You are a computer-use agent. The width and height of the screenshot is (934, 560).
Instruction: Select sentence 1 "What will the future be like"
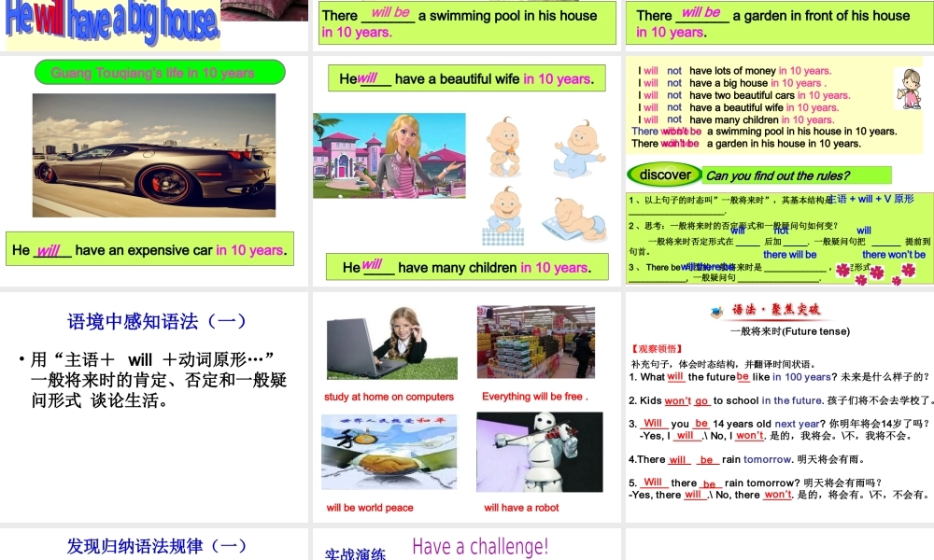[779, 377]
